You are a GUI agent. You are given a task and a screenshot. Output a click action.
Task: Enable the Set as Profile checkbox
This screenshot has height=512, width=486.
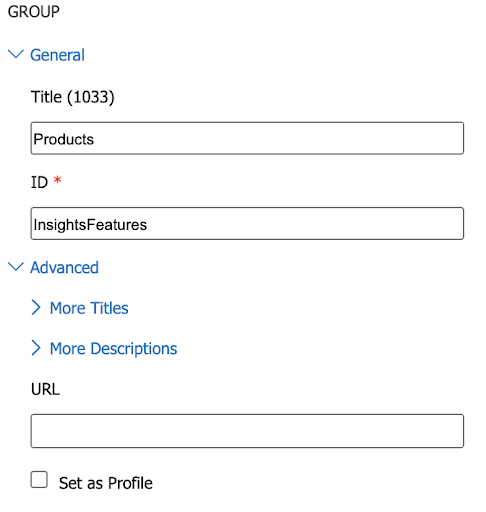point(39,480)
